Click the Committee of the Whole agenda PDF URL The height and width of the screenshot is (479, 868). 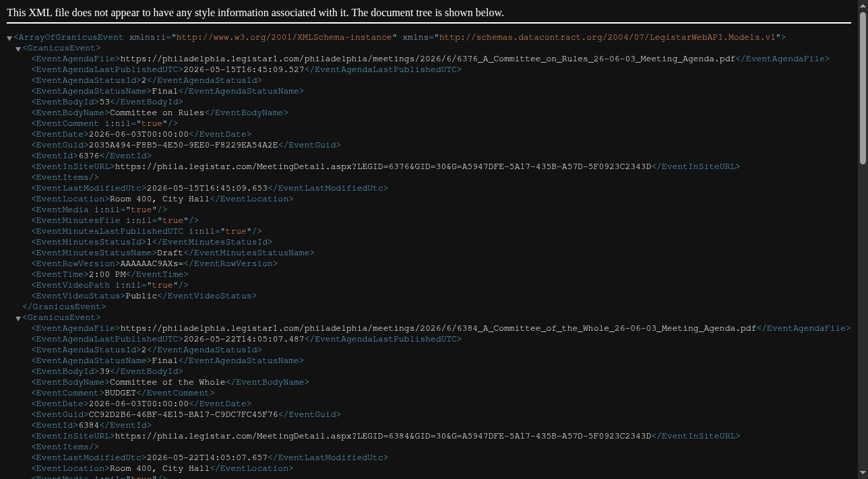tap(438, 328)
